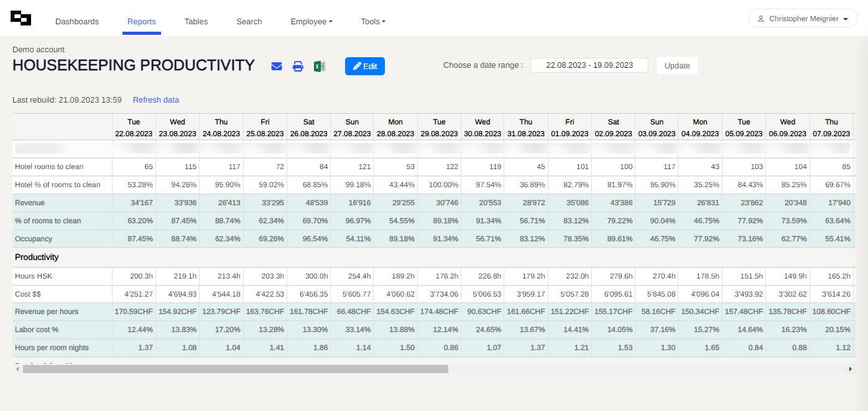Open the Search page
Screen dimensions: 868x411
pos(249,21)
